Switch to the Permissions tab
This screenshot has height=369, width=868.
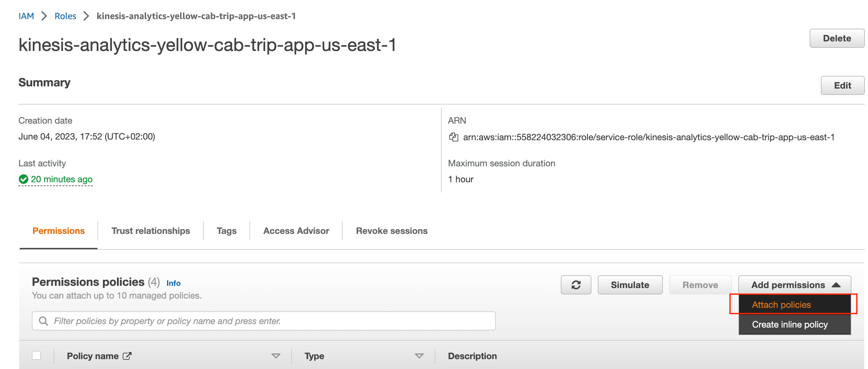[59, 231]
